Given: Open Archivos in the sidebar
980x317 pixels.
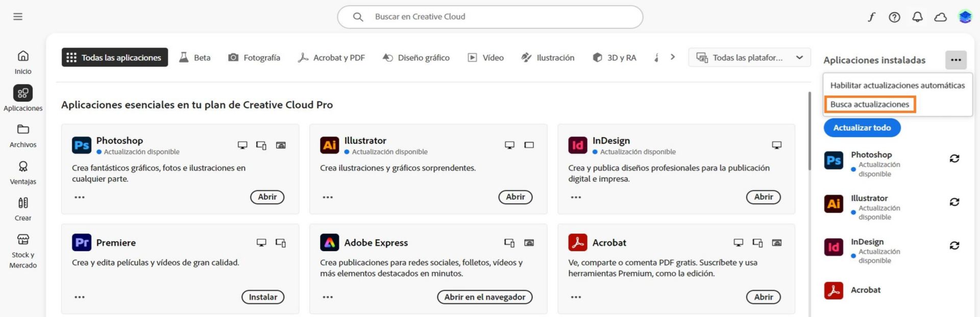Looking at the screenshot, I should [x=23, y=136].
